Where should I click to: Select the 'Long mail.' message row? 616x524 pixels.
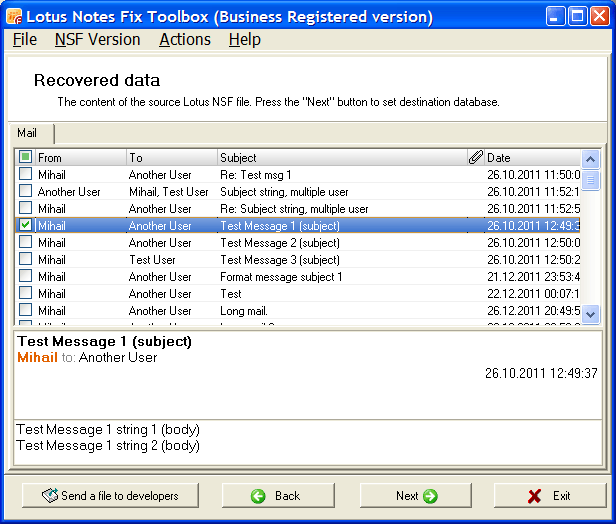[x=297, y=311]
